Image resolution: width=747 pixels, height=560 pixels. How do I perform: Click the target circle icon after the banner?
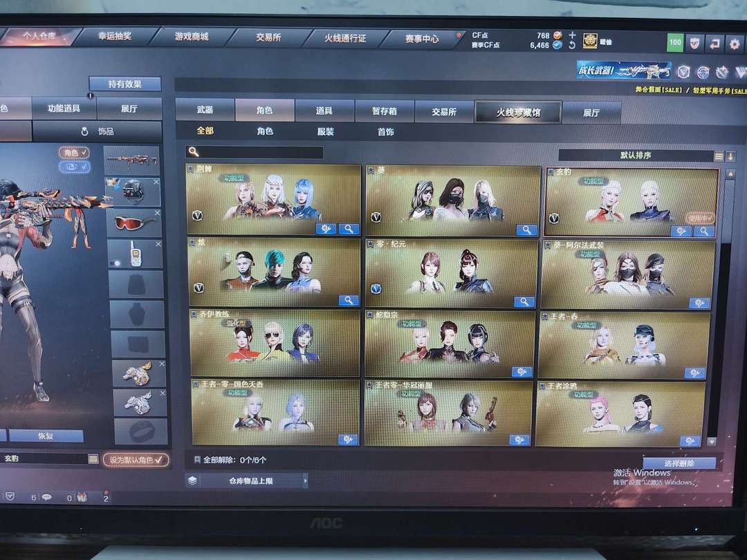point(703,73)
